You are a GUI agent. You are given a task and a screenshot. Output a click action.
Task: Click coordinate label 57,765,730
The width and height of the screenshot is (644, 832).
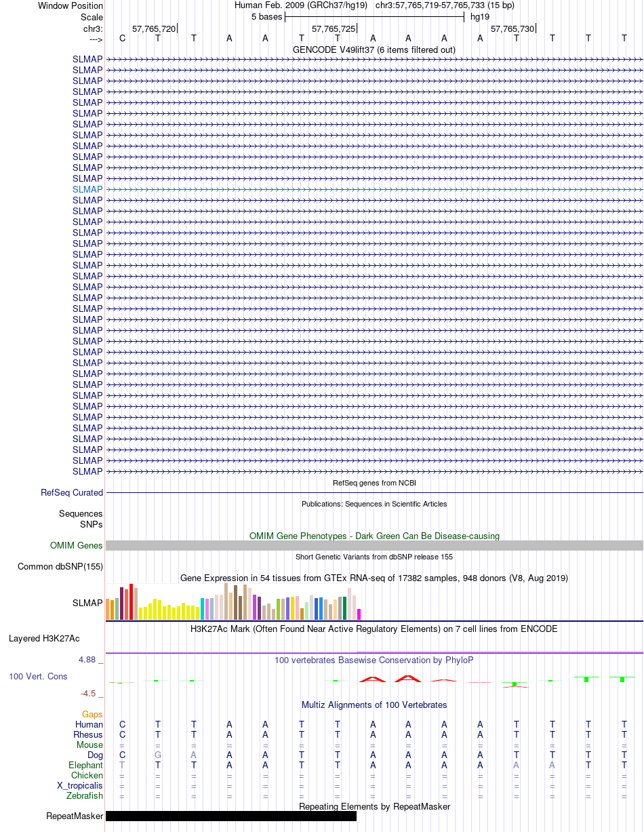512,28
